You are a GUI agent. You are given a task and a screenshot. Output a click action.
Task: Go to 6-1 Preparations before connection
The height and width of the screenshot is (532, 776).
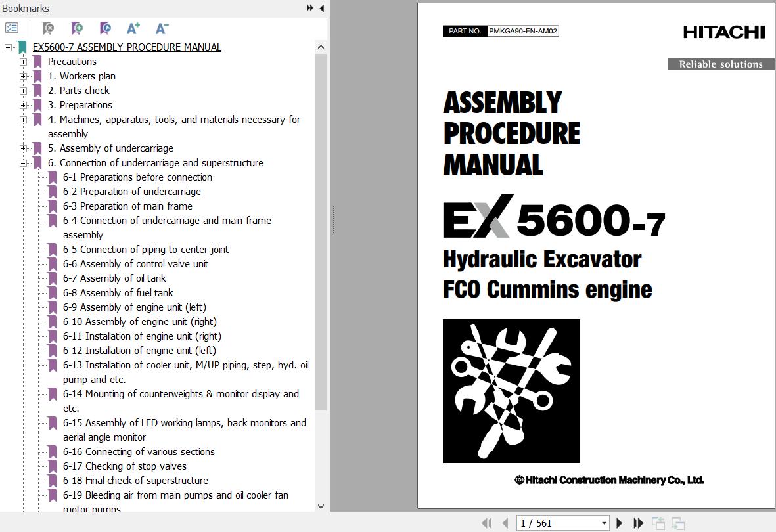(137, 177)
